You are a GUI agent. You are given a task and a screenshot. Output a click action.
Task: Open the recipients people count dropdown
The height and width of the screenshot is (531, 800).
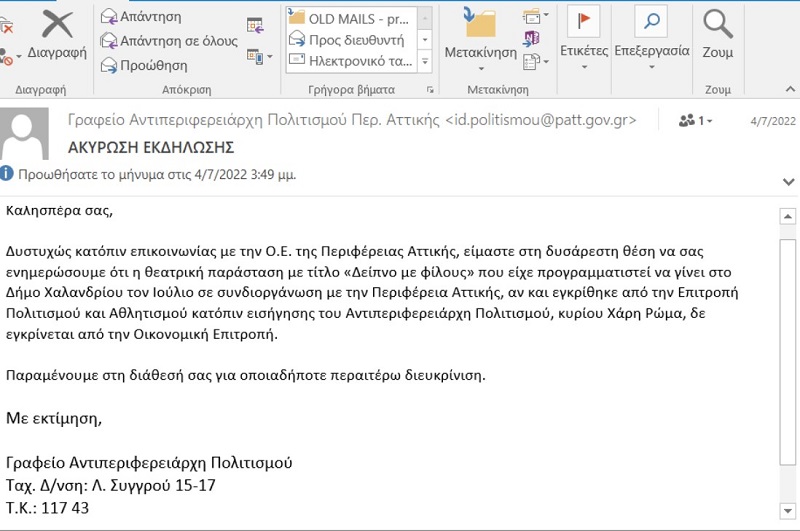696,121
